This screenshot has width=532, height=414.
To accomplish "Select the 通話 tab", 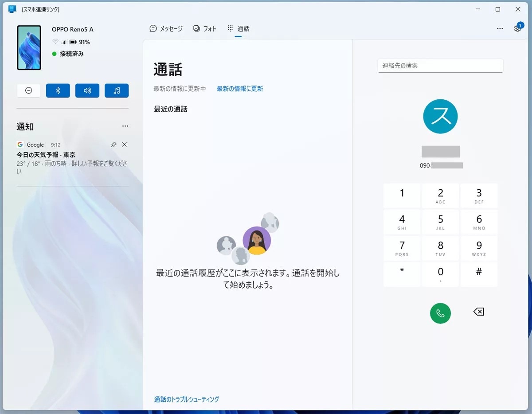I will pos(239,28).
